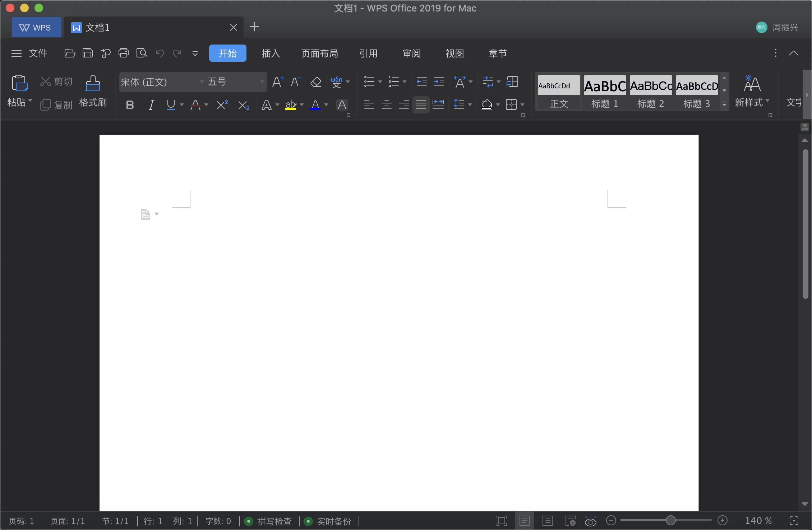Screen dimensions: 812x530
Task: Click the character shading A icon
Action: click(x=342, y=105)
